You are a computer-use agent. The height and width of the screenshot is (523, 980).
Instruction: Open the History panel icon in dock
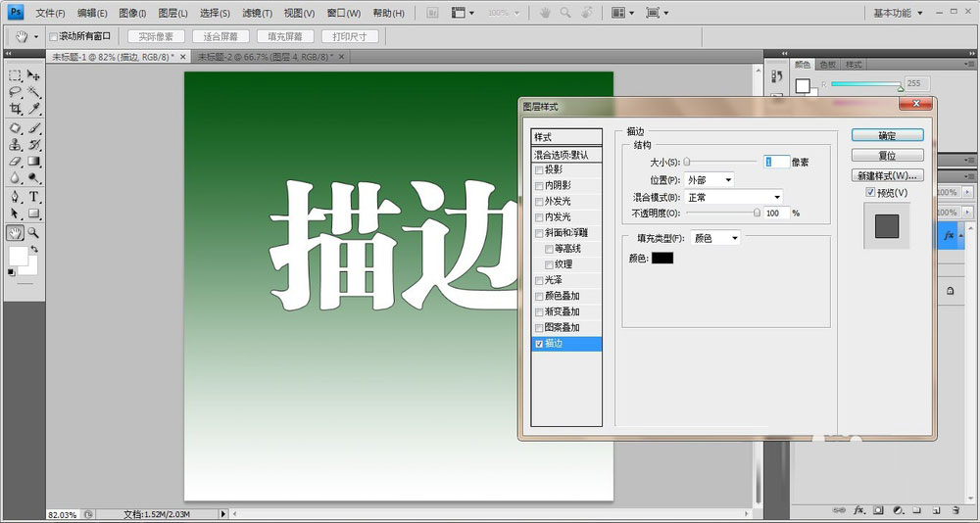[777, 76]
